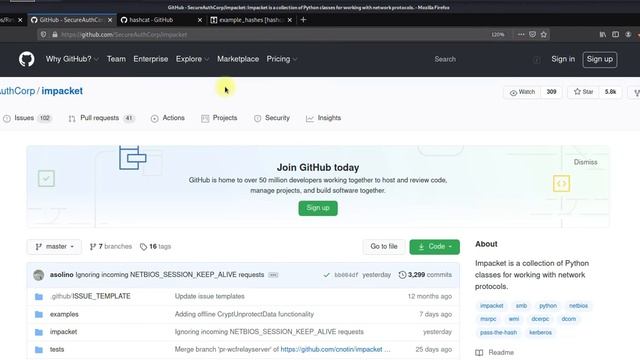Open the asolino author link
This screenshot has height=360, width=640.
[x=62, y=275]
